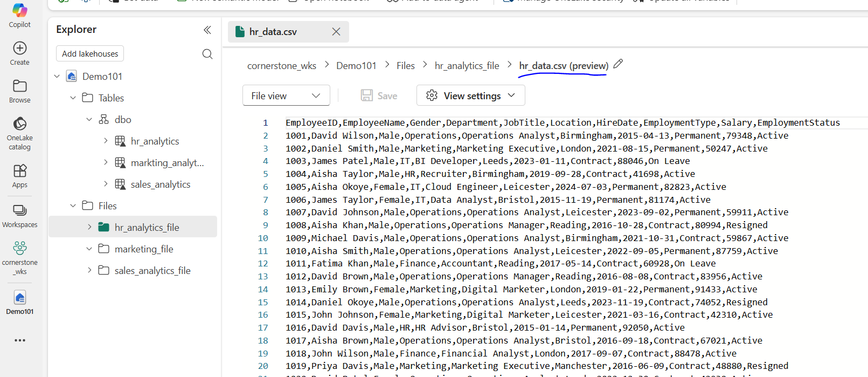Click the three-dots more options icon

pos(20,340)
